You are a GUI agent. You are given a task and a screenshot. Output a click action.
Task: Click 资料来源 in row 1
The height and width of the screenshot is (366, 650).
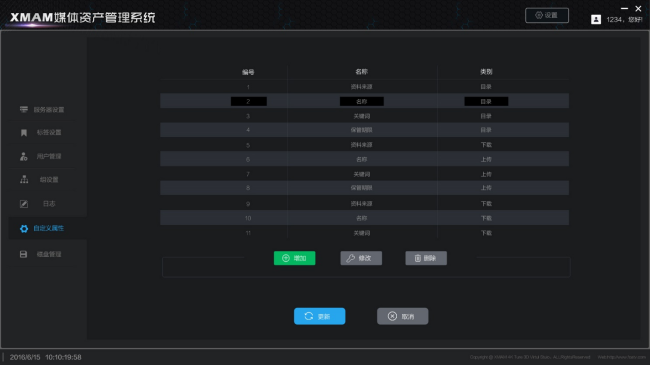361,87
